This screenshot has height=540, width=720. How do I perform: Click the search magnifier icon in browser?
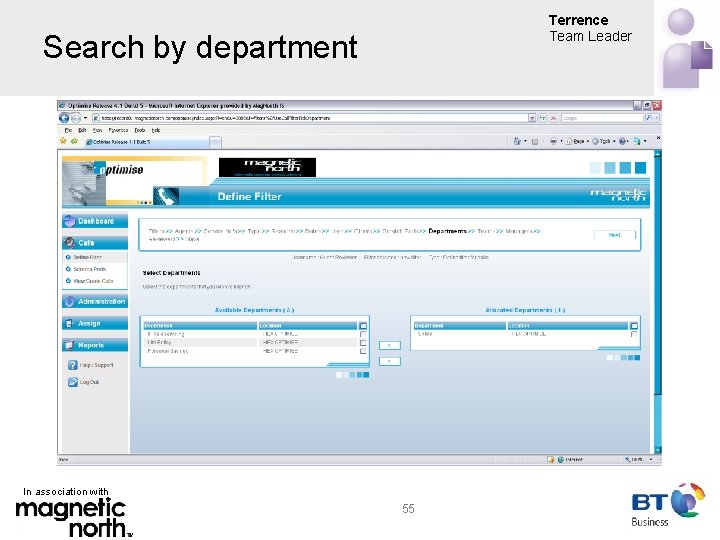tap(649, 118)
